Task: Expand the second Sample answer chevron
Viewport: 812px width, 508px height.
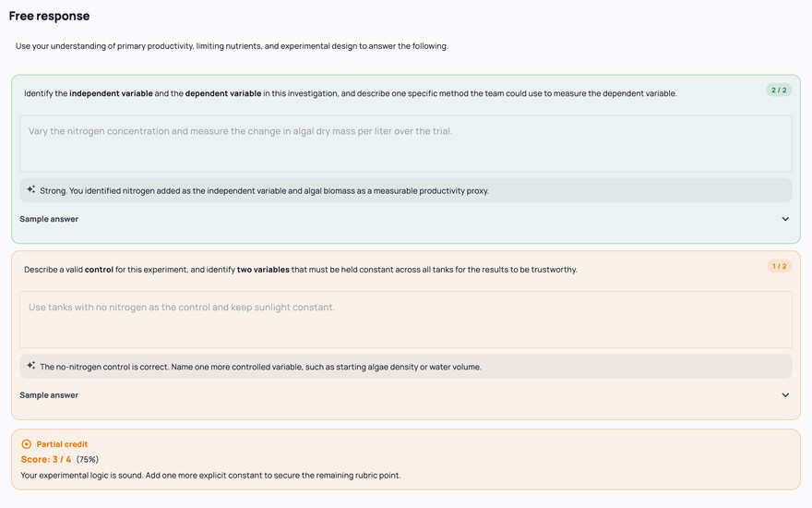Action: [x=785, y=395]
